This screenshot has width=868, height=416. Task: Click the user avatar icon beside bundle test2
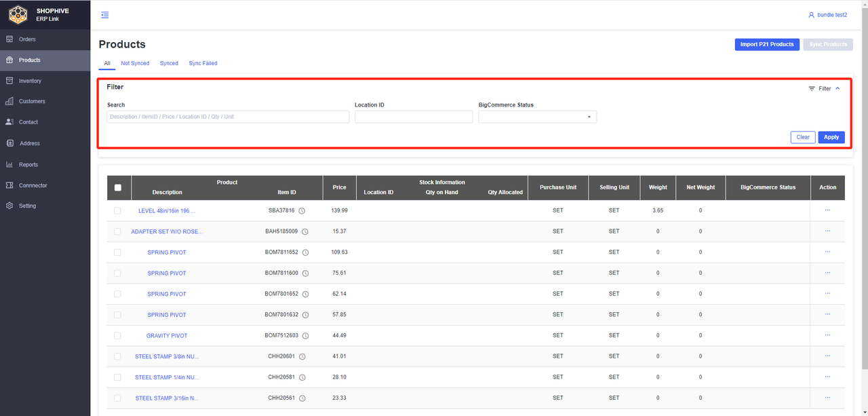[x=811, y=15]
